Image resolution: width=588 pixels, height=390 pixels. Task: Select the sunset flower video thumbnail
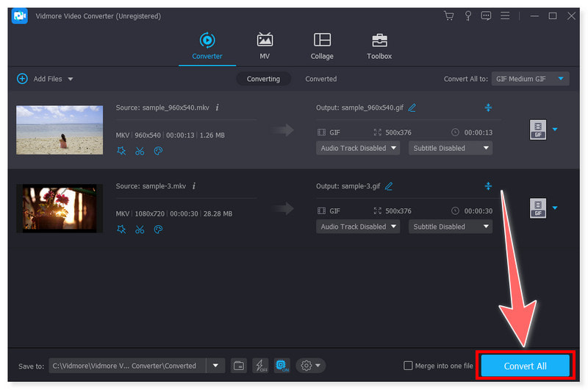[x=60, y=208]
